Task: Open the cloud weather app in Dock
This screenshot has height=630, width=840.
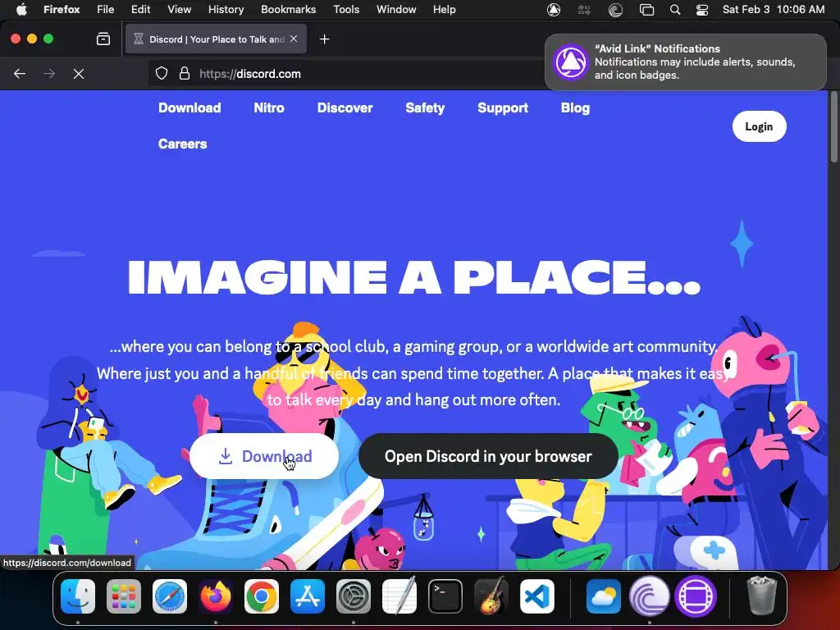Action: coord(603,596)
